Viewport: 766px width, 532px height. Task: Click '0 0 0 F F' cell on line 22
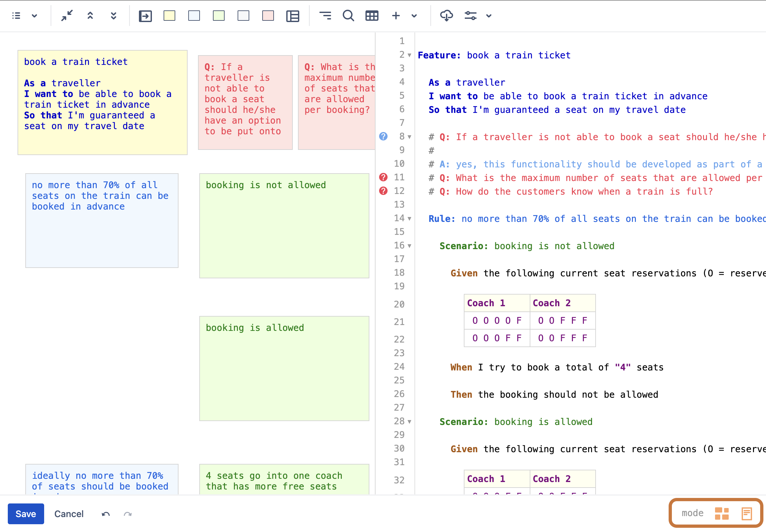497,338
